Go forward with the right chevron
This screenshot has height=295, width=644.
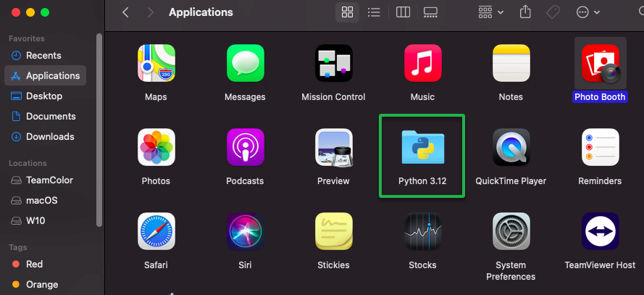(x=151, y=12)
